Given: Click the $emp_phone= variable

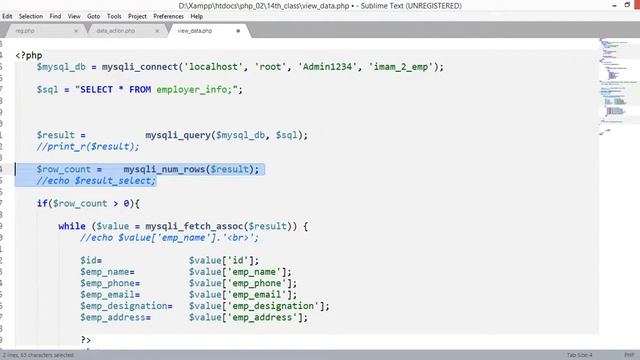Looking at the screenshot, I should coord(110,283).
